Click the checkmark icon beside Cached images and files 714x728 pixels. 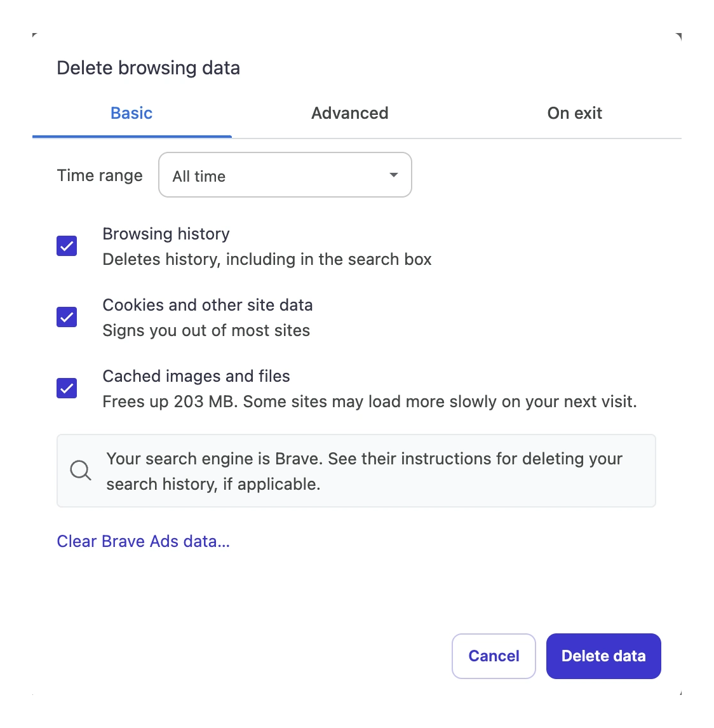[x=67, y=388]
